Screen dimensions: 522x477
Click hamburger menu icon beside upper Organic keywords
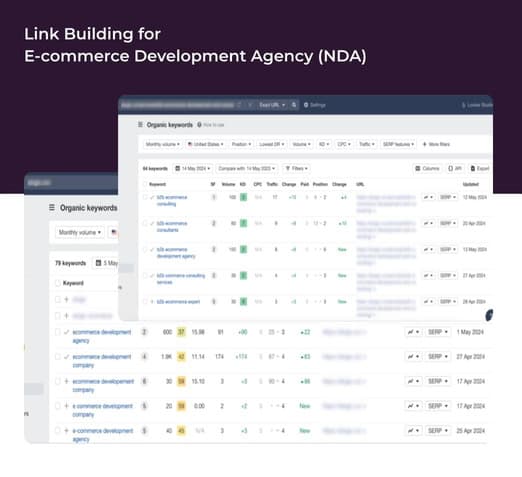point(140,124)
